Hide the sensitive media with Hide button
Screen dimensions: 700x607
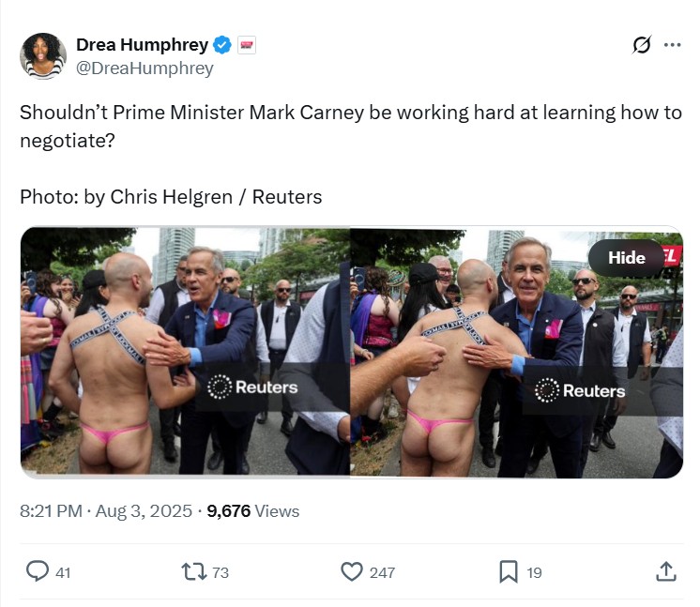[x=626, y=257]
